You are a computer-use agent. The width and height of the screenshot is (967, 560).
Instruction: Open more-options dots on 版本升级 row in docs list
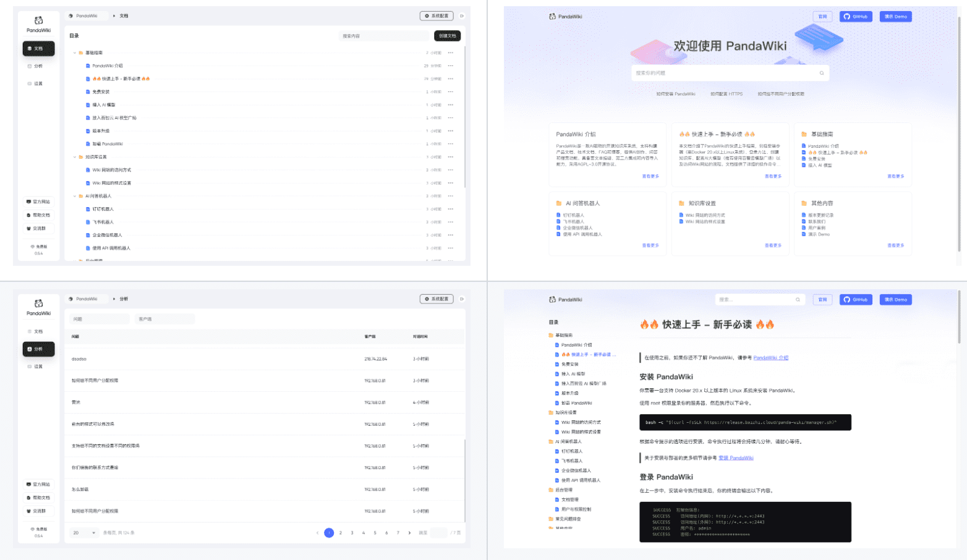pos(450,131)
